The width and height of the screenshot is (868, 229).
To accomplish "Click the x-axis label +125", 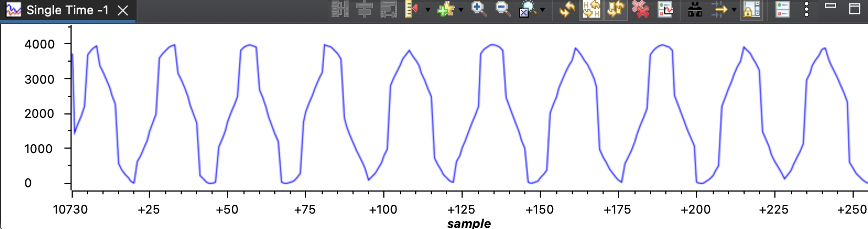I will pos(461,209).
